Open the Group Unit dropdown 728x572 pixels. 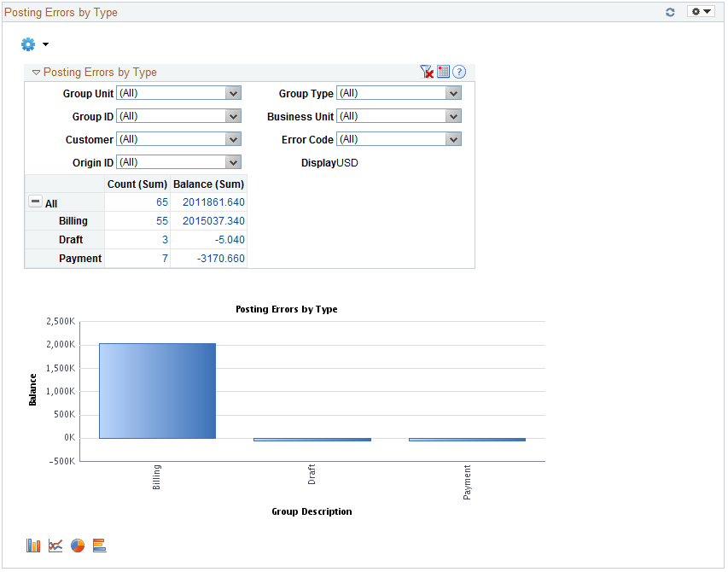pyautogui.click(x=178, y=93)
